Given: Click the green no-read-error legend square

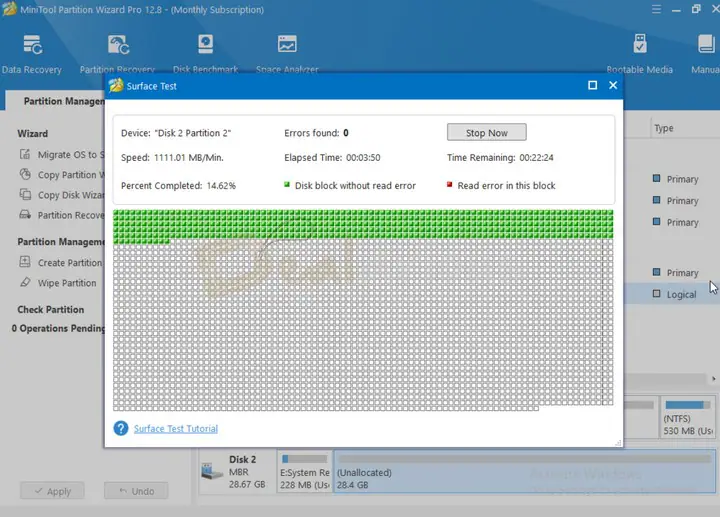Looking at the screenshot, I should 287,185.
